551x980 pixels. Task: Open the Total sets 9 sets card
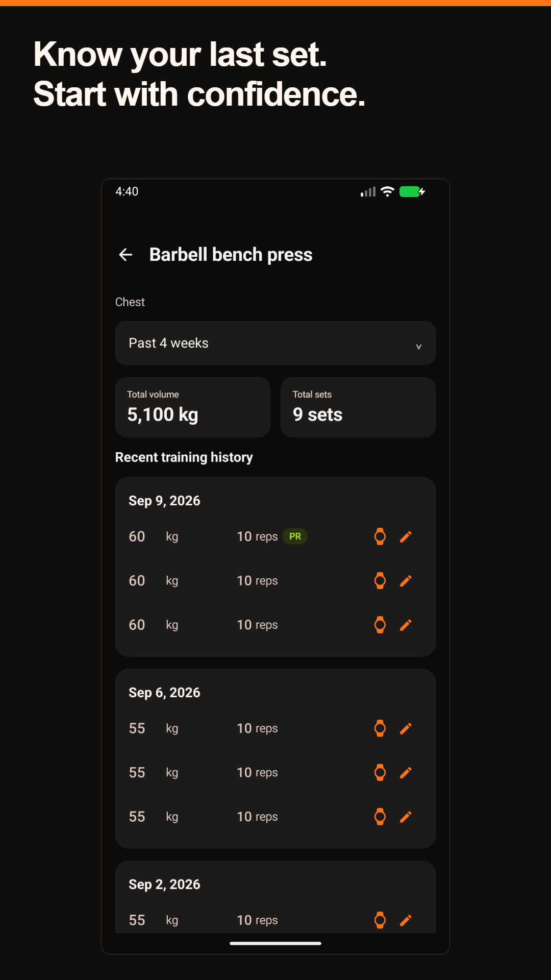coord(358,407)
